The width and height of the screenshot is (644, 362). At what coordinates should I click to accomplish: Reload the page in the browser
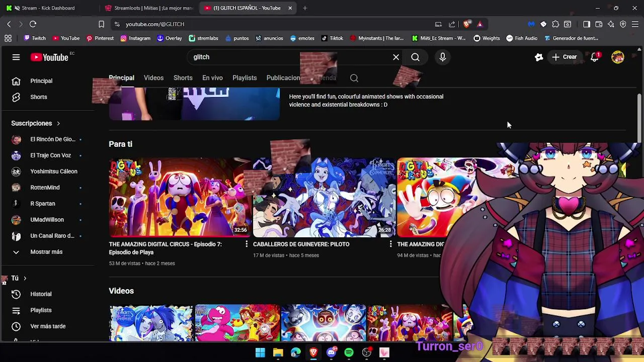click(x=33, y=24)
